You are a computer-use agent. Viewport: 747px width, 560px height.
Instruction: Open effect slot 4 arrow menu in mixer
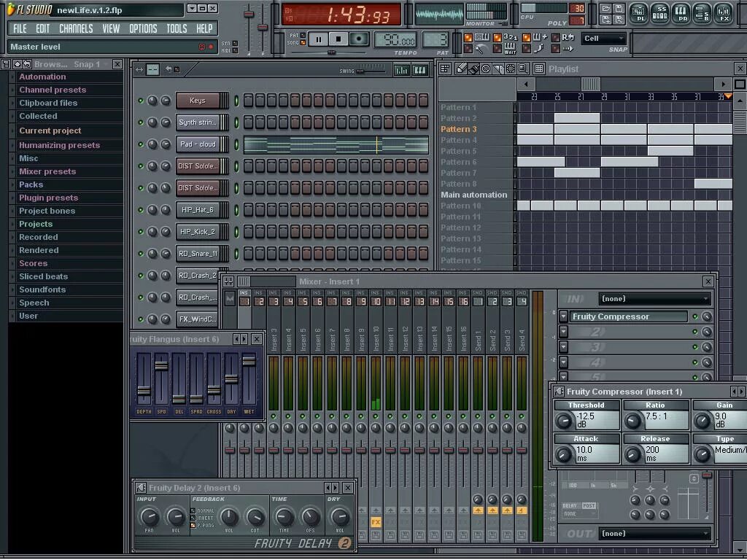[x=564, y=362]
